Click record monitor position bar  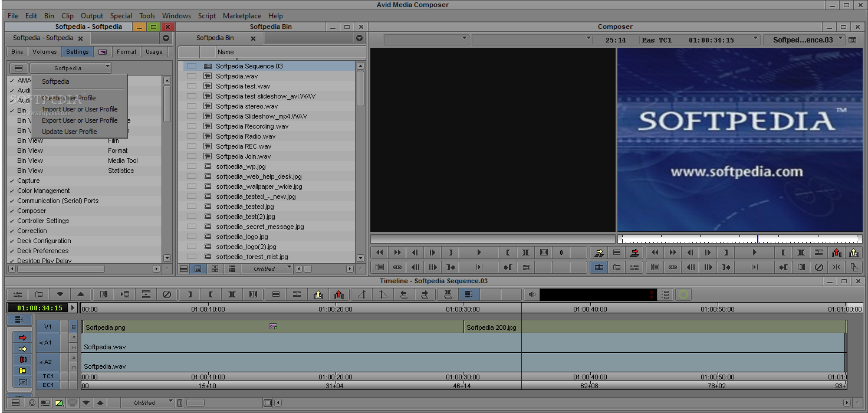coord(739,239)
